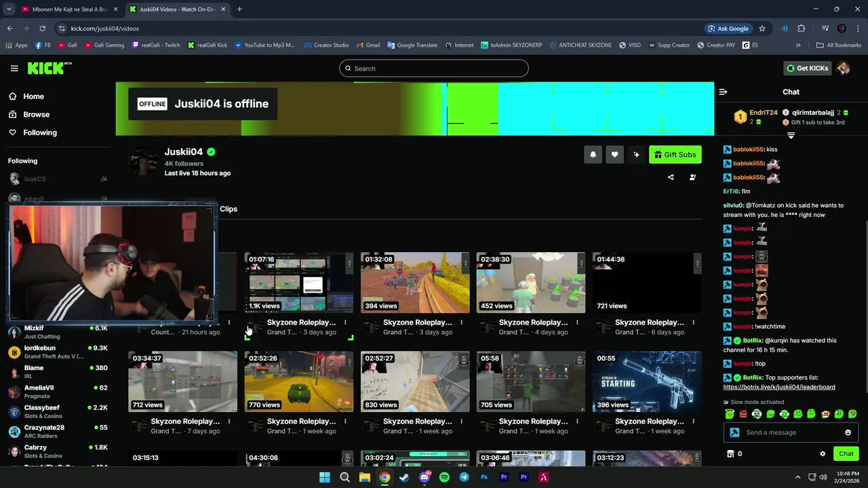Viewport: 868px width, 488px height.
Task: Open options for 452 views video
Action: (577, 323)
